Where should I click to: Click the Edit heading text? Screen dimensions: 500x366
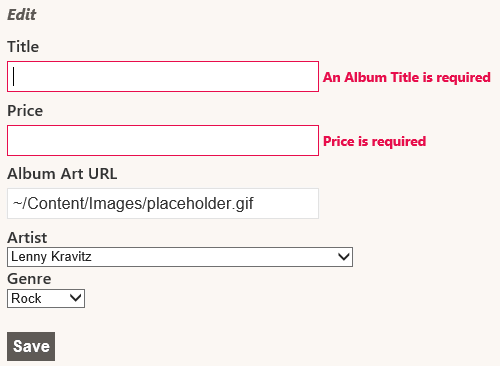22,15
